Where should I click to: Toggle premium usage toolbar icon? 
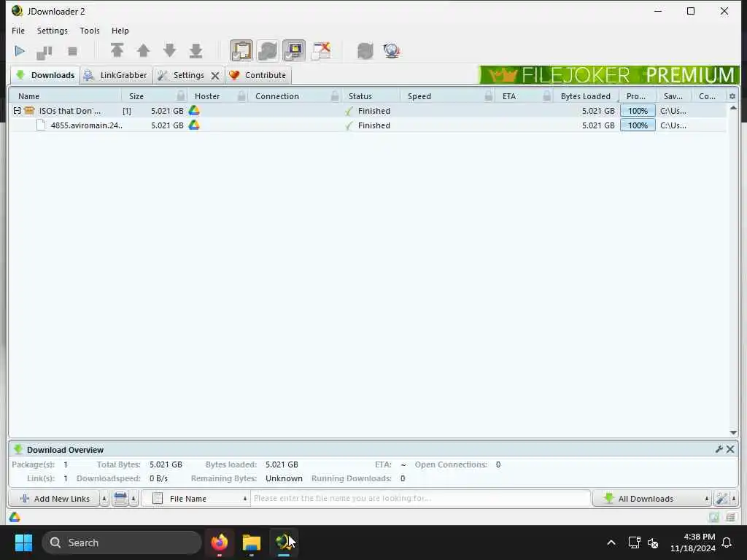pos(294,50)
